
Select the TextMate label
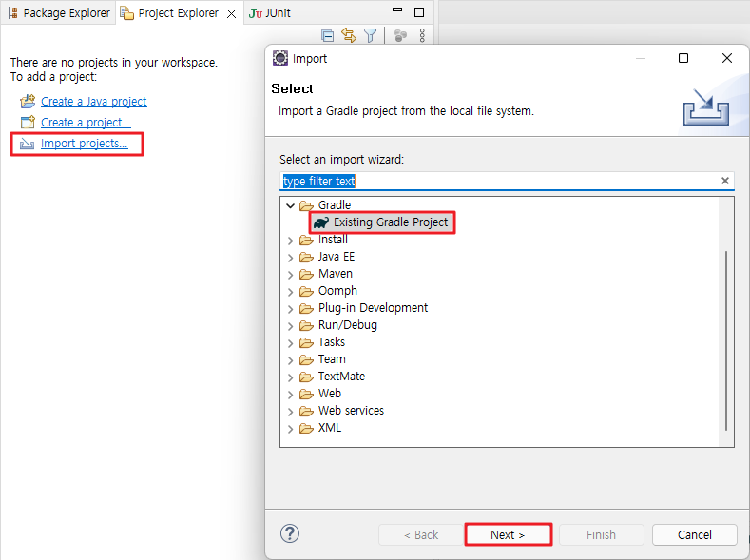click(x=341, y=377)
